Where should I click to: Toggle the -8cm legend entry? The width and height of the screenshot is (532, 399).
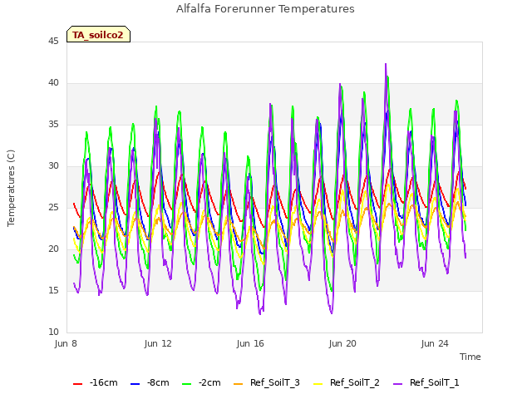[150, 383]
